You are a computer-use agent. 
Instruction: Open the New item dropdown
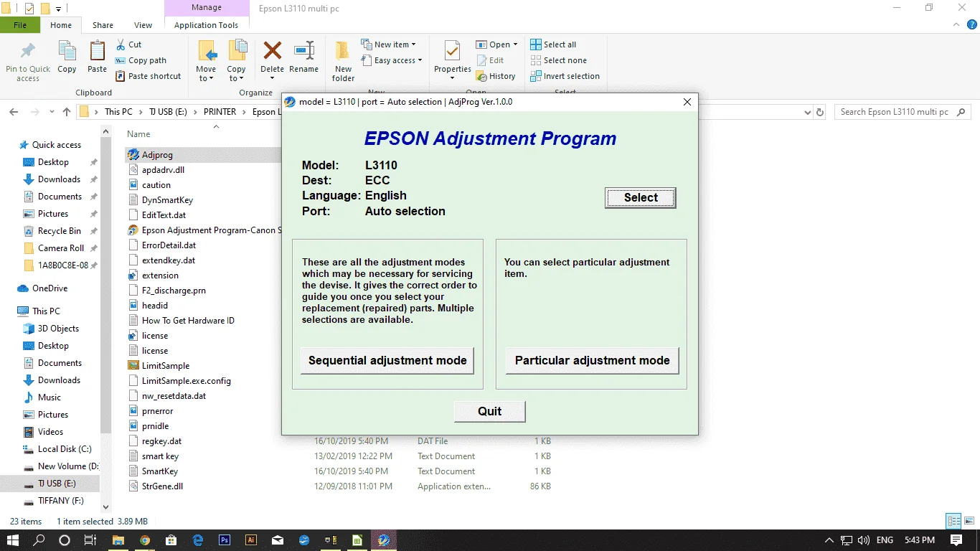388,44
